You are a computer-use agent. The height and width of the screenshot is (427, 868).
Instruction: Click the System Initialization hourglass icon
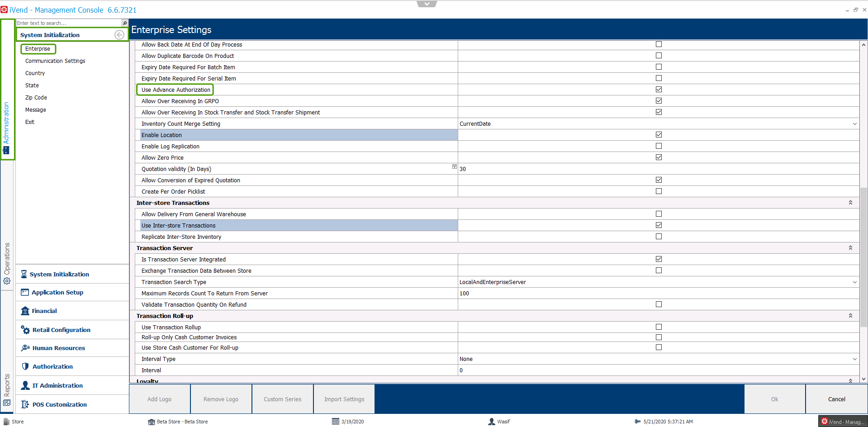pos(24,274)
